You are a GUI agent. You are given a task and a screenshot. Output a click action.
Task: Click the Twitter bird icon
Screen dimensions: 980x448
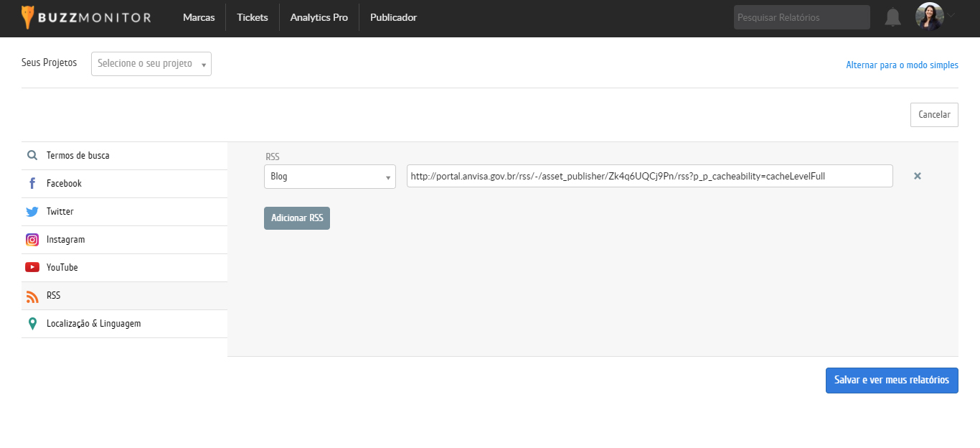coord(32,212)
